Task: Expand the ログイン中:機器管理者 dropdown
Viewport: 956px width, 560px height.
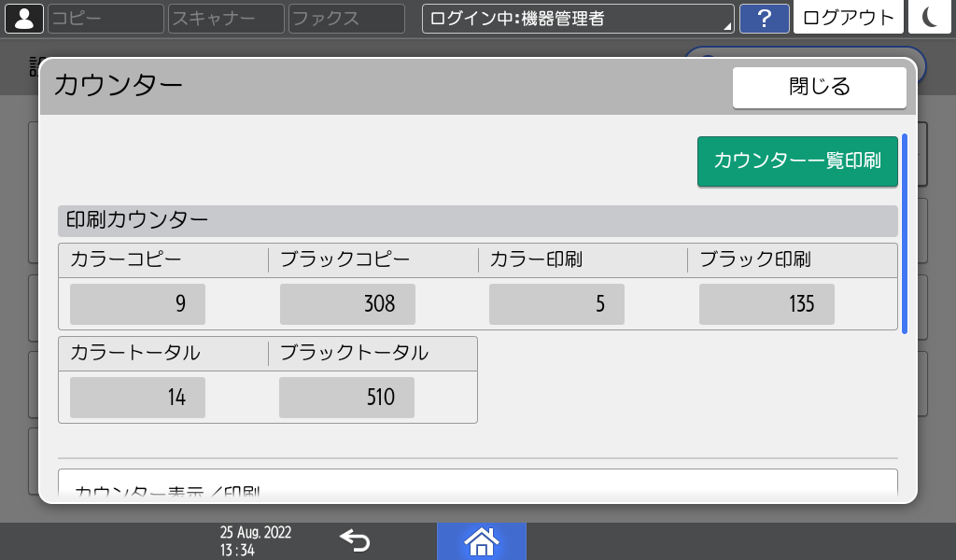Action: 577,17
